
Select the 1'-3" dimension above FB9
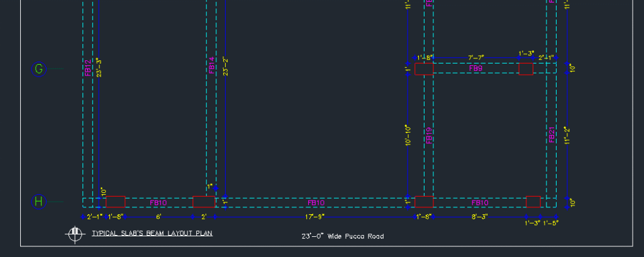click(526, 53)
